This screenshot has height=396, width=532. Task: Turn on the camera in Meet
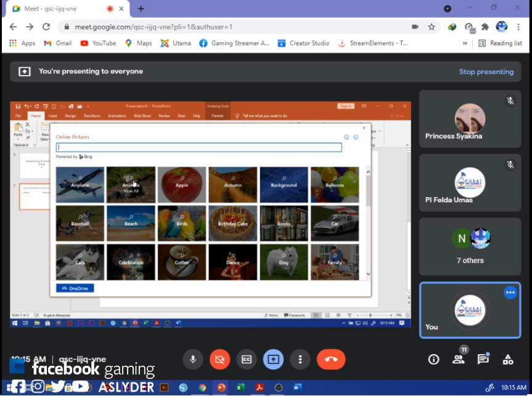(x=219, y=359)
